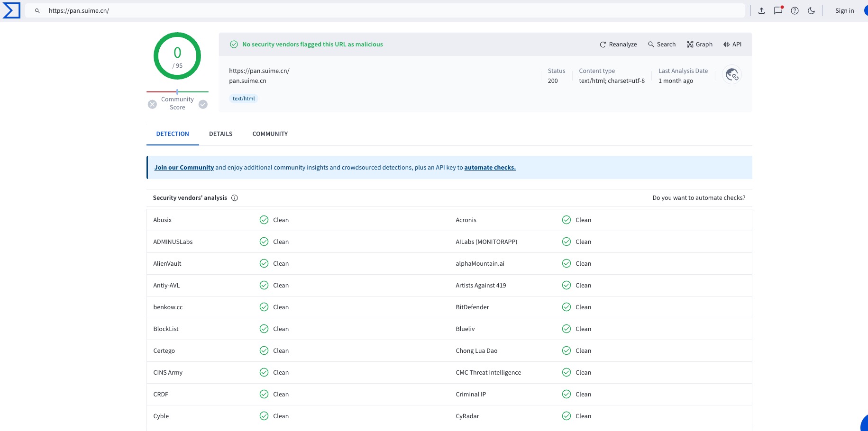Click info icon next to Security vendors' analysis
The width and height of the screenshot is (868, 431).
pos(235,198)
